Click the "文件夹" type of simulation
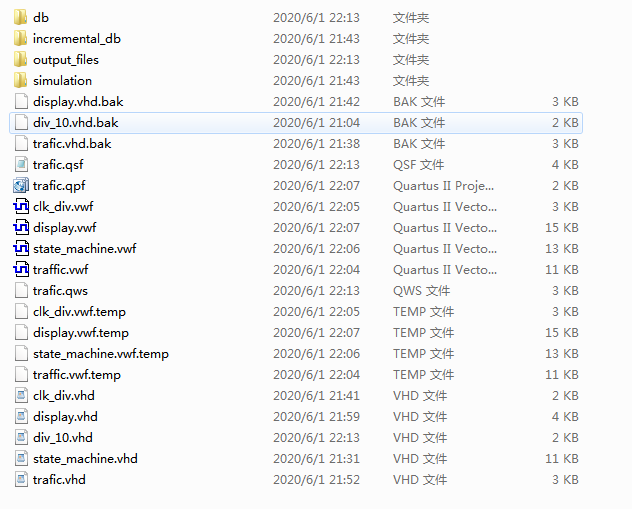Screen dimensions: 632x509 pos(411,81)
